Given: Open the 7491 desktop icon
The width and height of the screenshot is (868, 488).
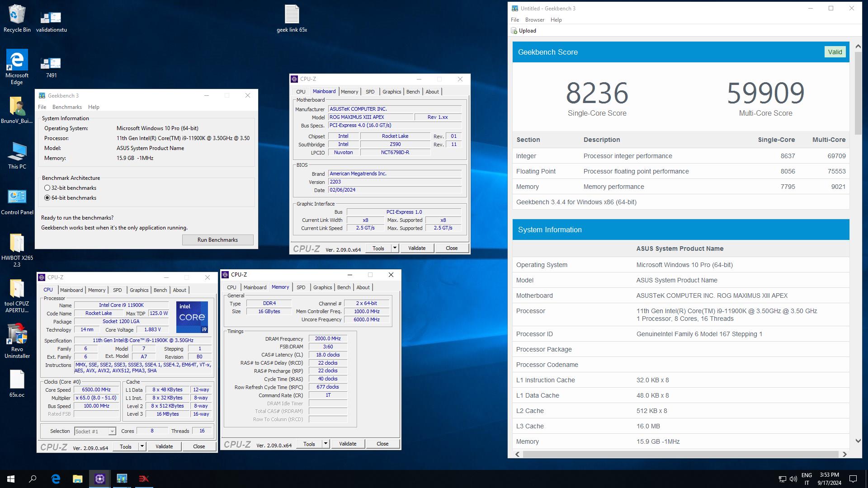Looking at the screenshot, I should (51, 67).
